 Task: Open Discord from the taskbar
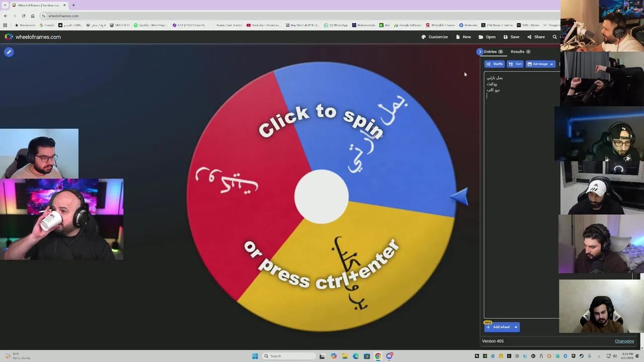[x=389, y=356]
